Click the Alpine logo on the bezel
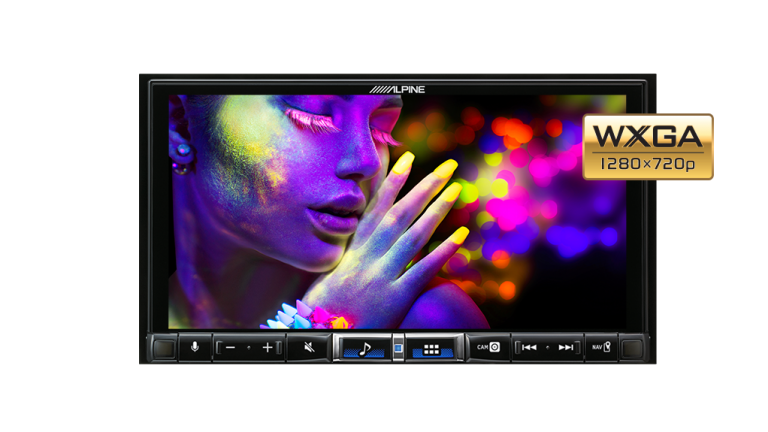768x432 pixels. pos(397,89)
